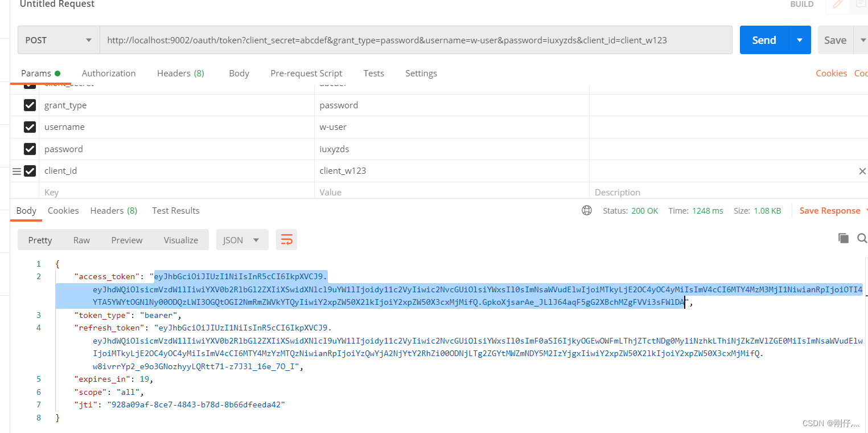Viewport: 868px width, 433px height.
Task: Select the Raw view button
Action: point(81,240)
